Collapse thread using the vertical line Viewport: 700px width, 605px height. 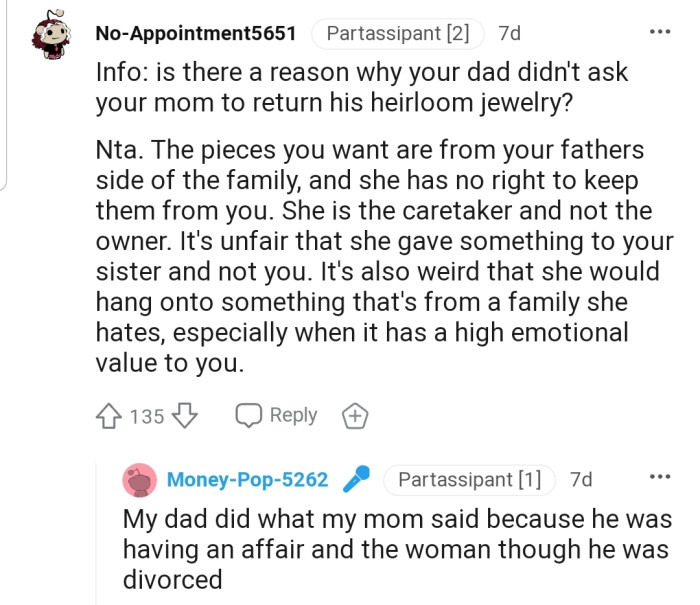pyautogui.click(x=97, y=530)
